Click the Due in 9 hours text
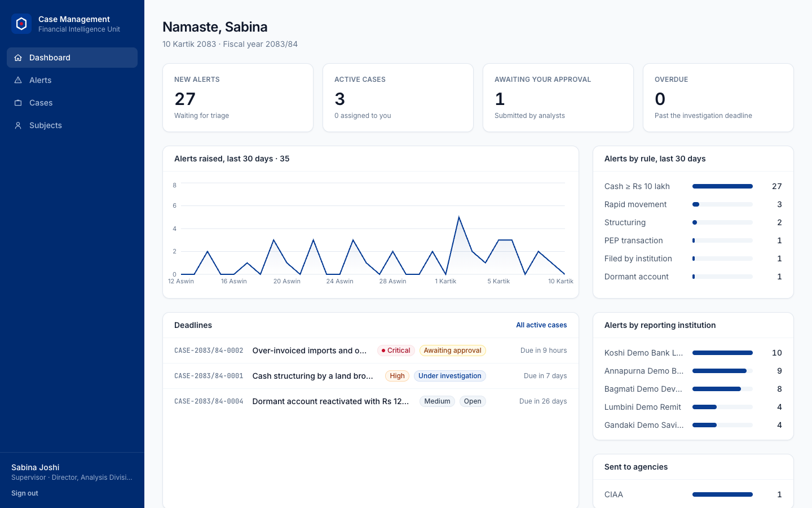The image size is (812, 508). pyautogui.click(x=544, y=351)
